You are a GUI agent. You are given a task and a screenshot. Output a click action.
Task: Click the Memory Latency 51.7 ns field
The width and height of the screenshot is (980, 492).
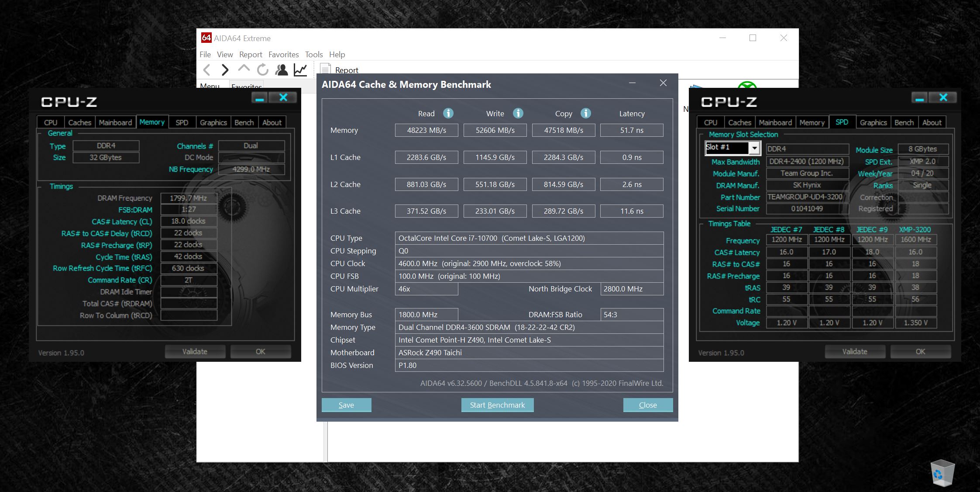632,130
